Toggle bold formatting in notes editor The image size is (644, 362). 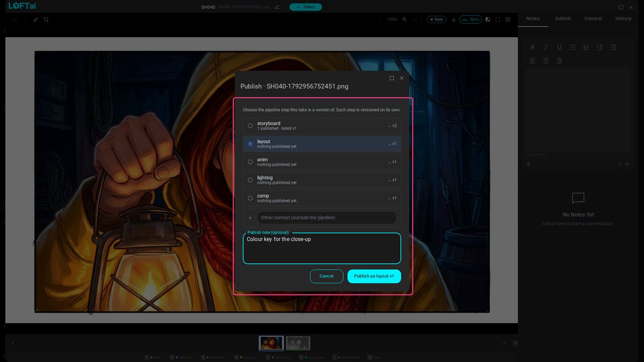(x=532, y=47)
